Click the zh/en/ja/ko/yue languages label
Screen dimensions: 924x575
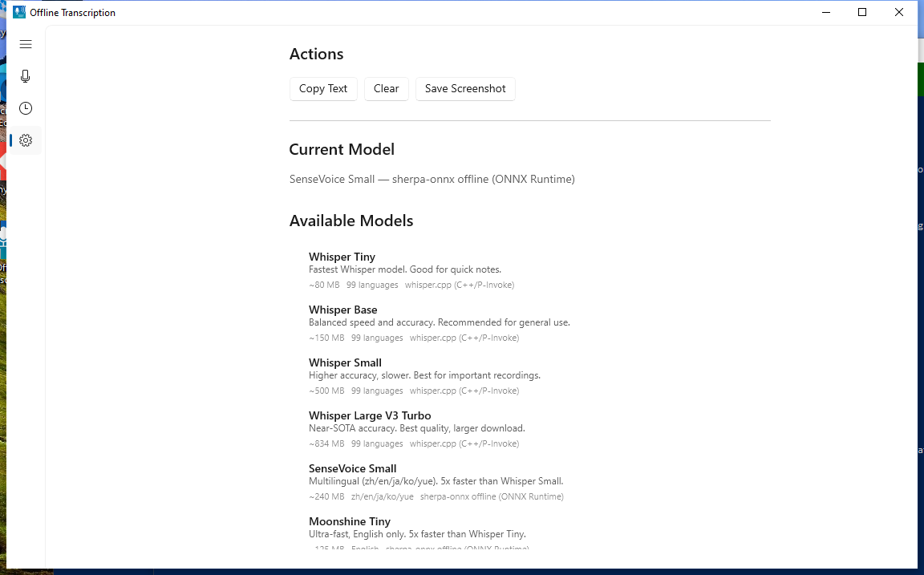pyautogui.click(x=383, y=497)
